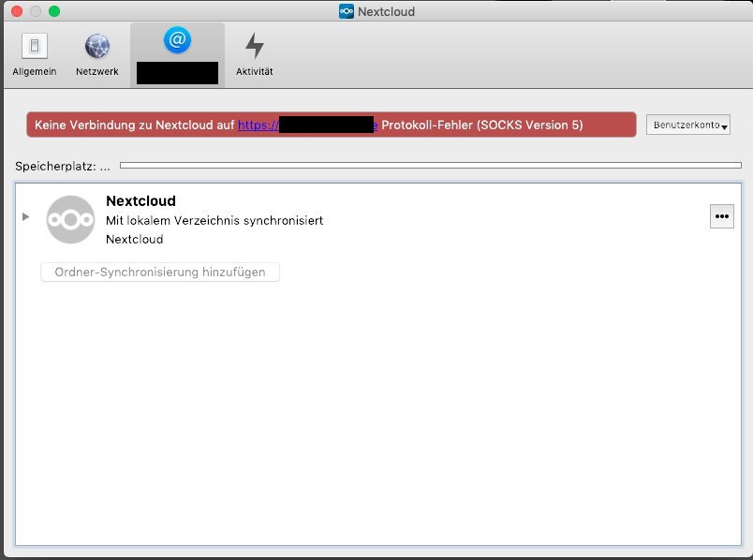
Task: Switch to the Aktivität tab
Action: (254, 52)
